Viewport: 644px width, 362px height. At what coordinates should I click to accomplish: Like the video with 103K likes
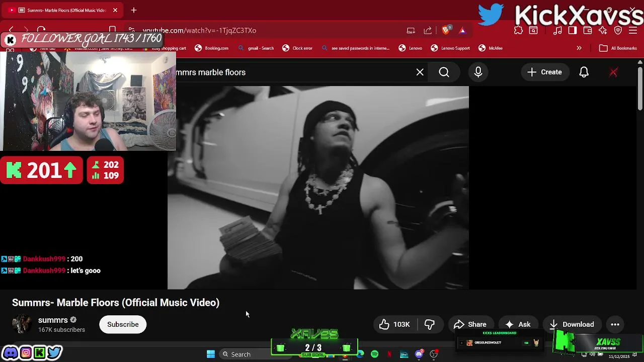pos(395,324)
